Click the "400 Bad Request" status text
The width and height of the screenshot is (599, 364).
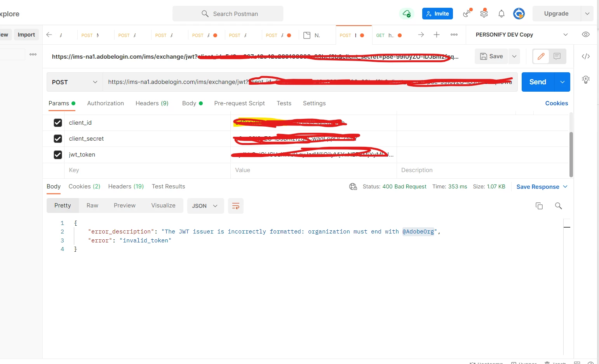pos(404,187)
